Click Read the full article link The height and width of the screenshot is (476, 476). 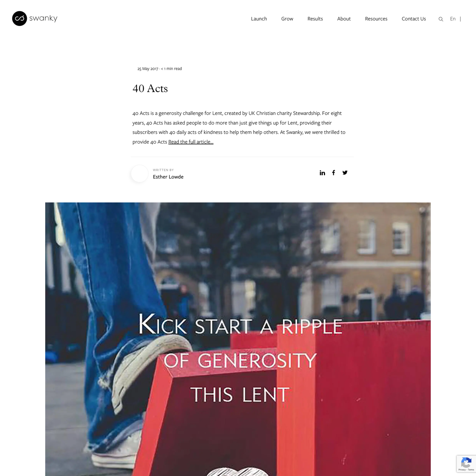point(191,142)
